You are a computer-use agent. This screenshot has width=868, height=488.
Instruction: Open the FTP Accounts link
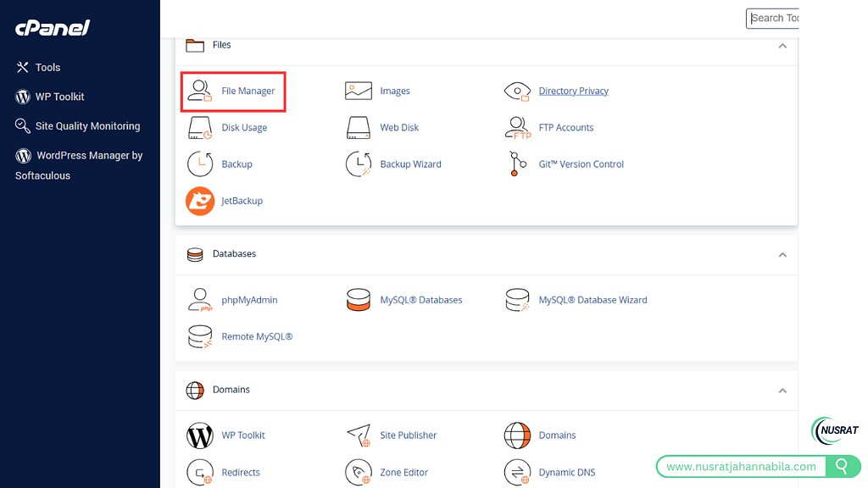565,127
